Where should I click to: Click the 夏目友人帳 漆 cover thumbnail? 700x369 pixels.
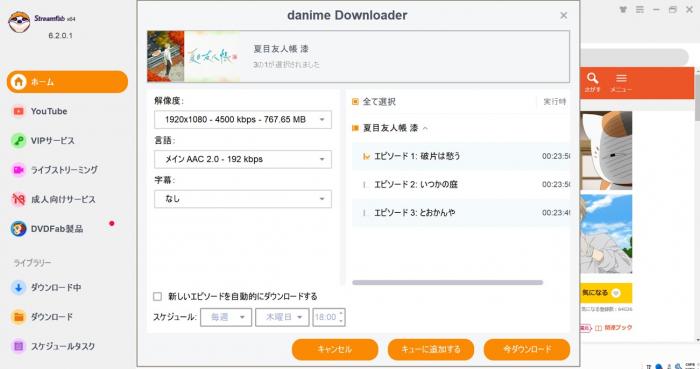point(193,57)
